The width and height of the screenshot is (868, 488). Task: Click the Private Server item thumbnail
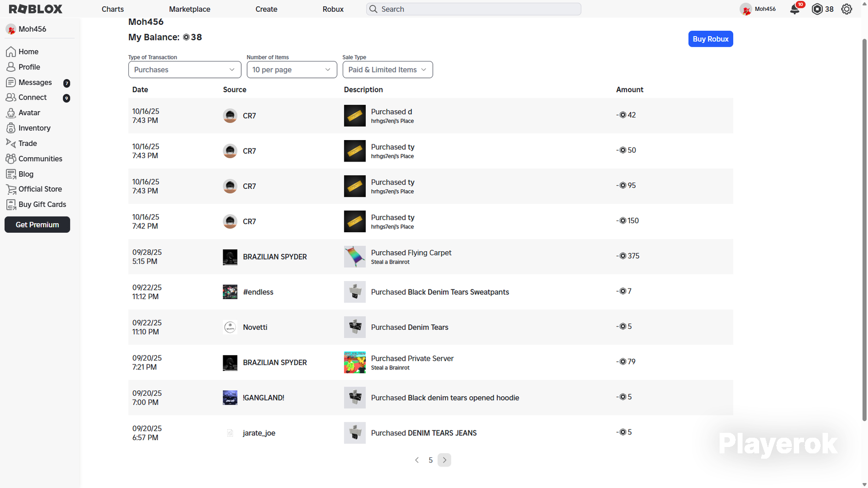point(355,363)
